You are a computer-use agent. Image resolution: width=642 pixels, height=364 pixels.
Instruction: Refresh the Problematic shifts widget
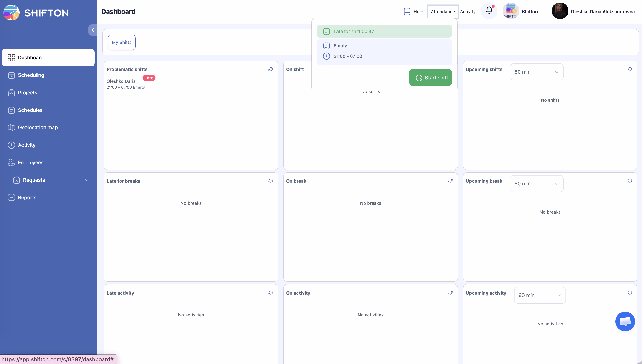tap(271, 69)
